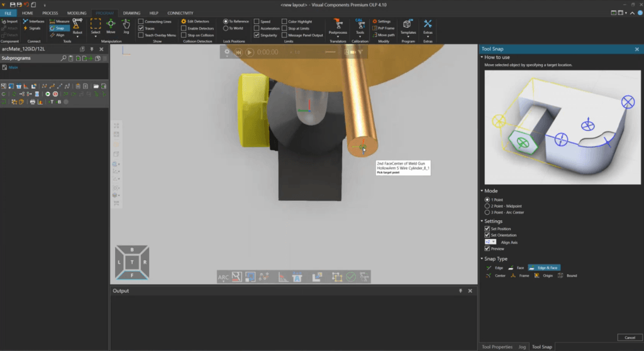The height and width of the screenshot is (351, 644).
Task: Select the 2 Point - Midpoint mode
Action: point(487,206)
